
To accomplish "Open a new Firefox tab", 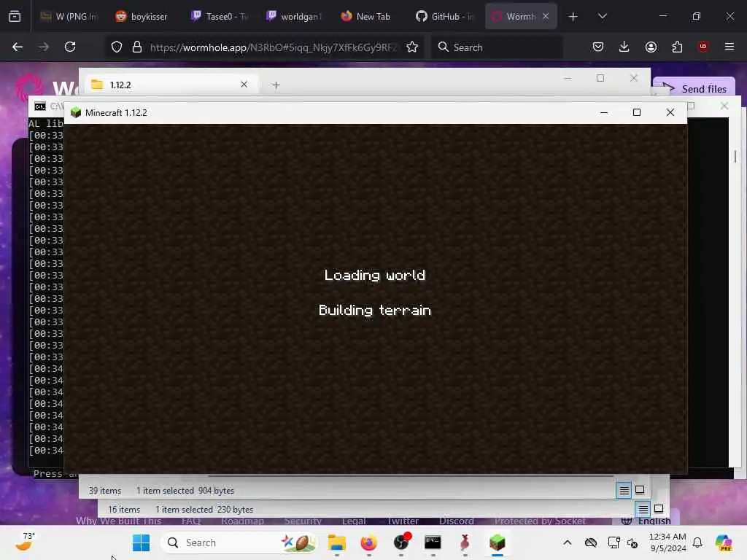I will [573, 16].
